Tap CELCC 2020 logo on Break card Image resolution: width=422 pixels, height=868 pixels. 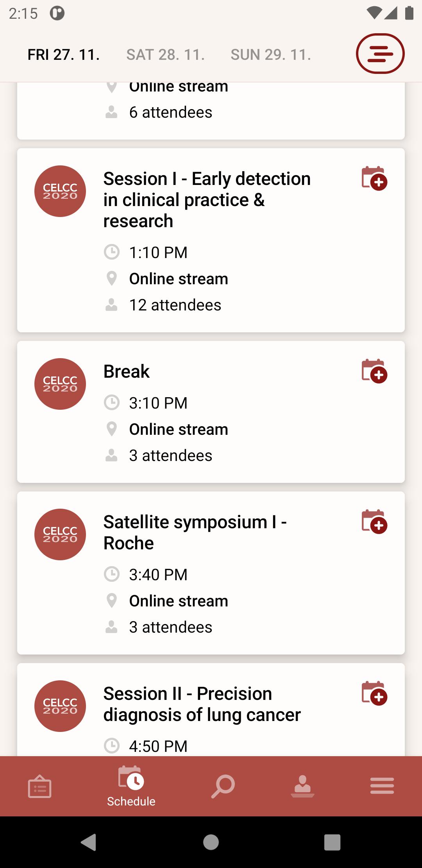[x=60, y=384]
